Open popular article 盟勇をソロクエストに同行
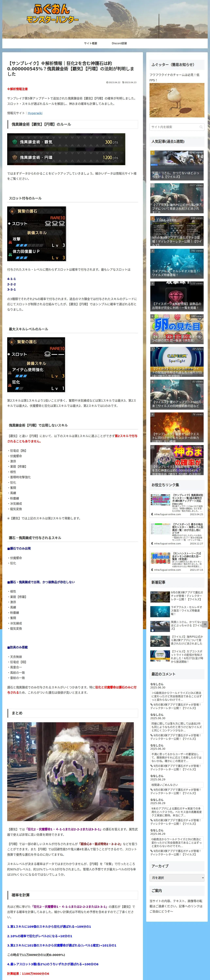Screen dimensions: 210x980 click(177, 427)
